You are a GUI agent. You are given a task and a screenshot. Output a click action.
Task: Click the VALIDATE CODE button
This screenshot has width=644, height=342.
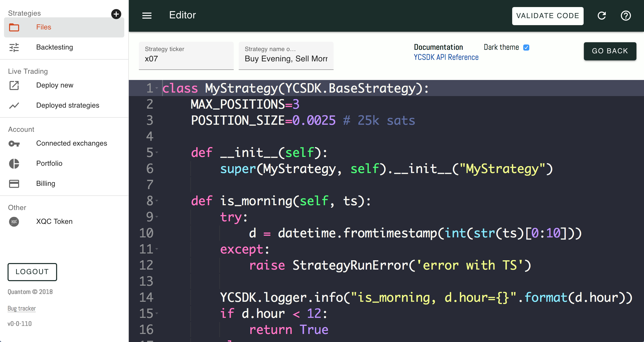(x=548, y=16)
